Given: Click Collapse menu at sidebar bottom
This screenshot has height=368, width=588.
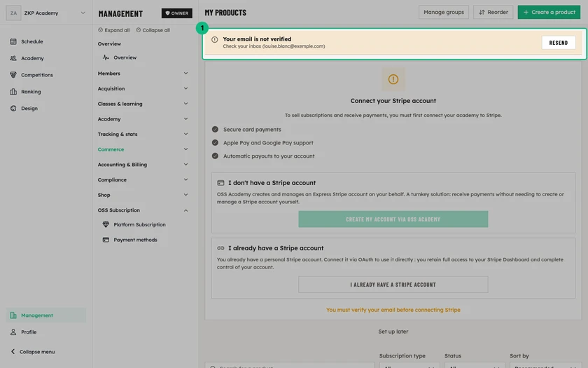Looking at the screenshot, I should pyautogui.click(x=33, y=352).
